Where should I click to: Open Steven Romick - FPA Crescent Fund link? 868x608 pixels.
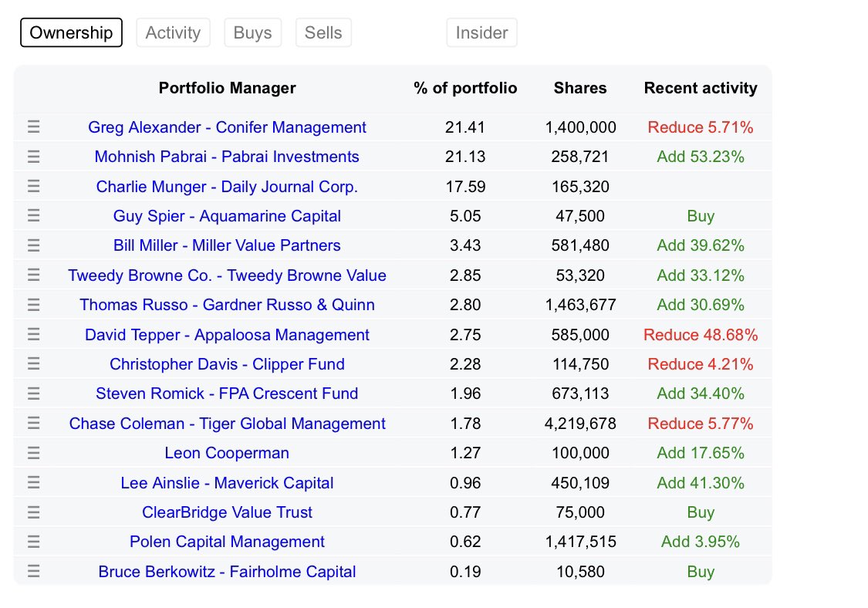227,394
